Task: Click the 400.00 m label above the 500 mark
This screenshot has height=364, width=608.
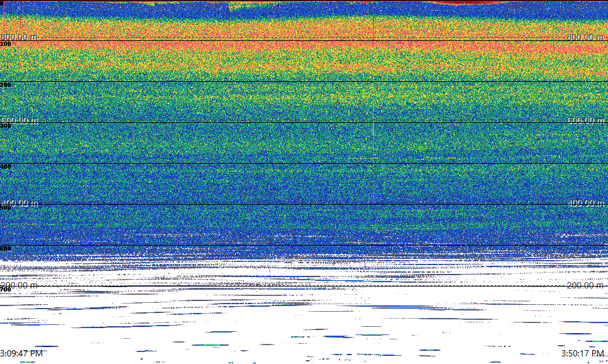Action: pos(19,203)
